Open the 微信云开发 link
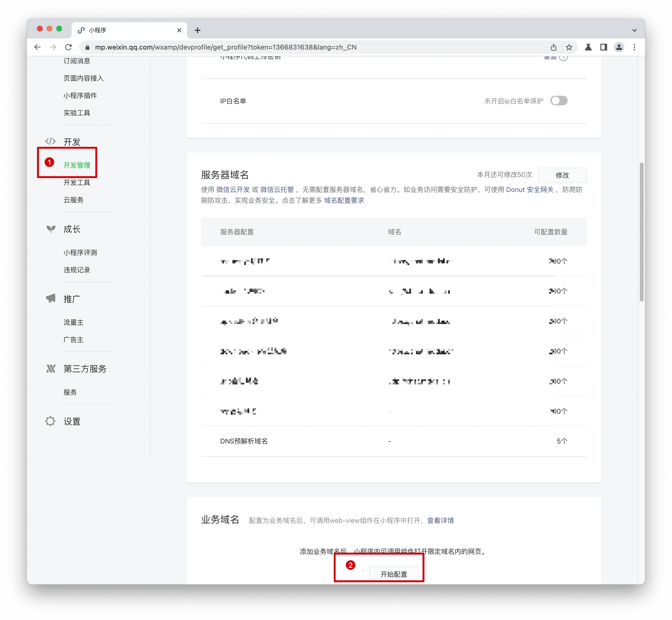The image size is (672, 620). (233, 190)
